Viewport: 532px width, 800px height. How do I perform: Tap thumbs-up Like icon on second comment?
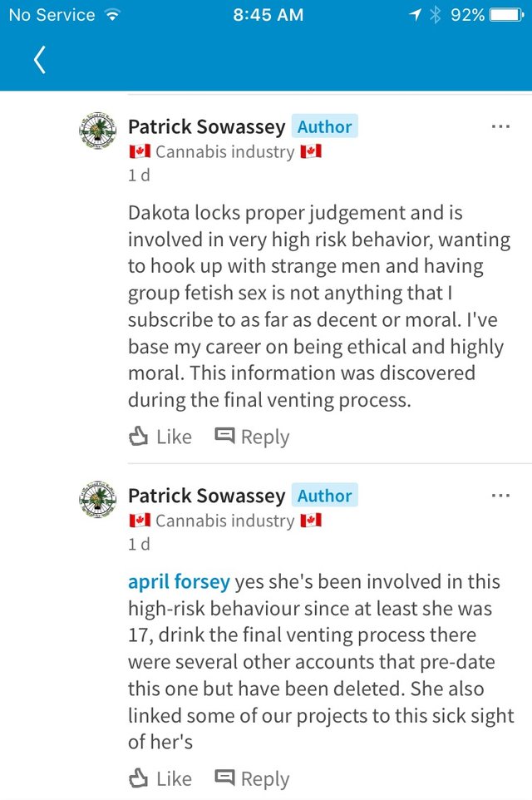click(138, 779)
